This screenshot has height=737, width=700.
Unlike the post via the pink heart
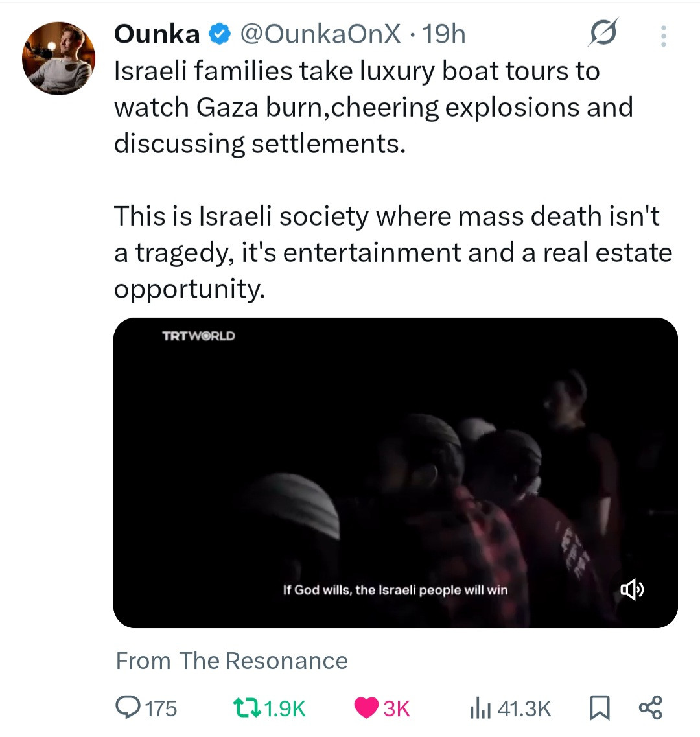point(367,708)
